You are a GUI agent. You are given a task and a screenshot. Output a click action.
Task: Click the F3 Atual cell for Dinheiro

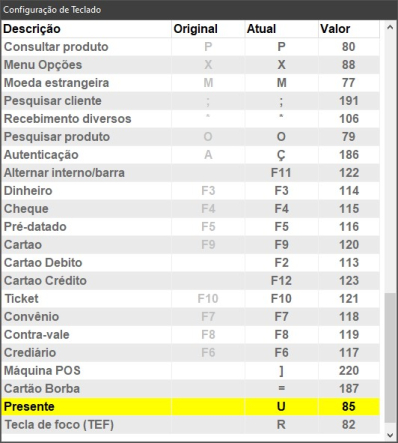281,191
